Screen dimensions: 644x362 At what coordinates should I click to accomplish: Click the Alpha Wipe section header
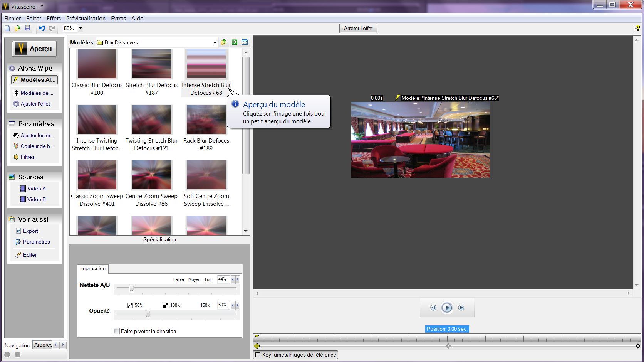35,68
